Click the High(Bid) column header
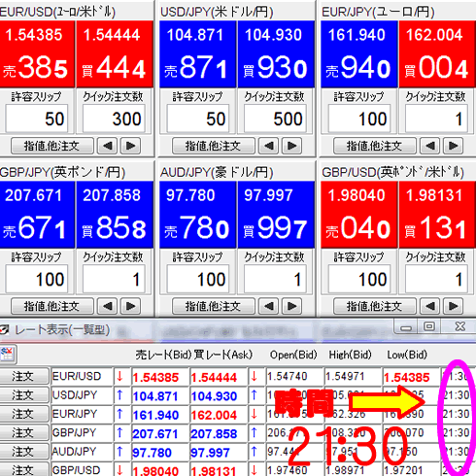This screenshot has width=476, height=476. point(351,355)
